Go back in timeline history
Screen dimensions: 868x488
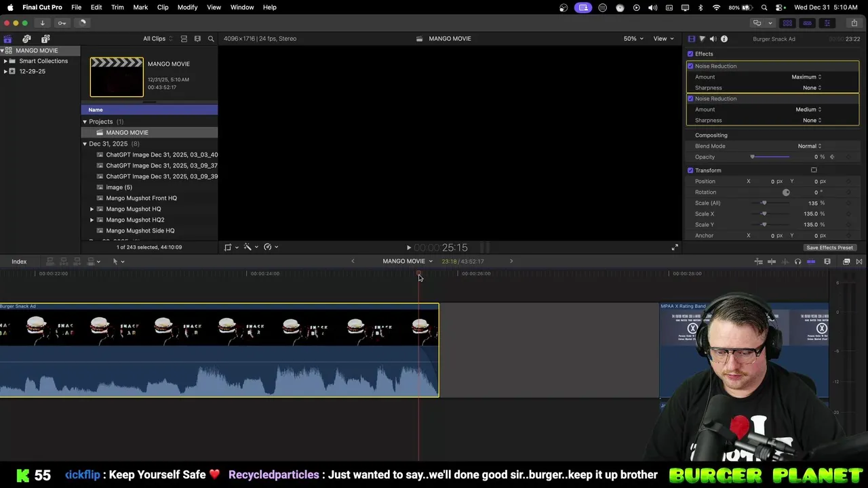click(353, 261)
